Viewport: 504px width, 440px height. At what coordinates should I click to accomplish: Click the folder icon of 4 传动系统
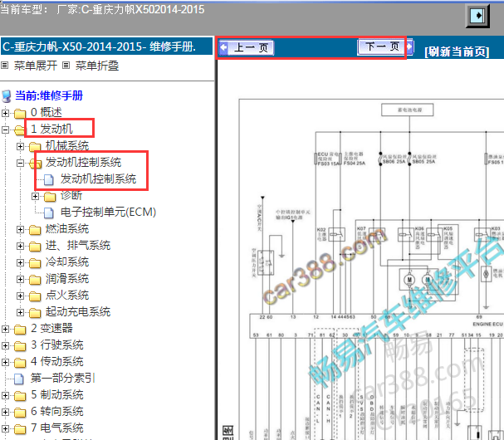point(20,363)
